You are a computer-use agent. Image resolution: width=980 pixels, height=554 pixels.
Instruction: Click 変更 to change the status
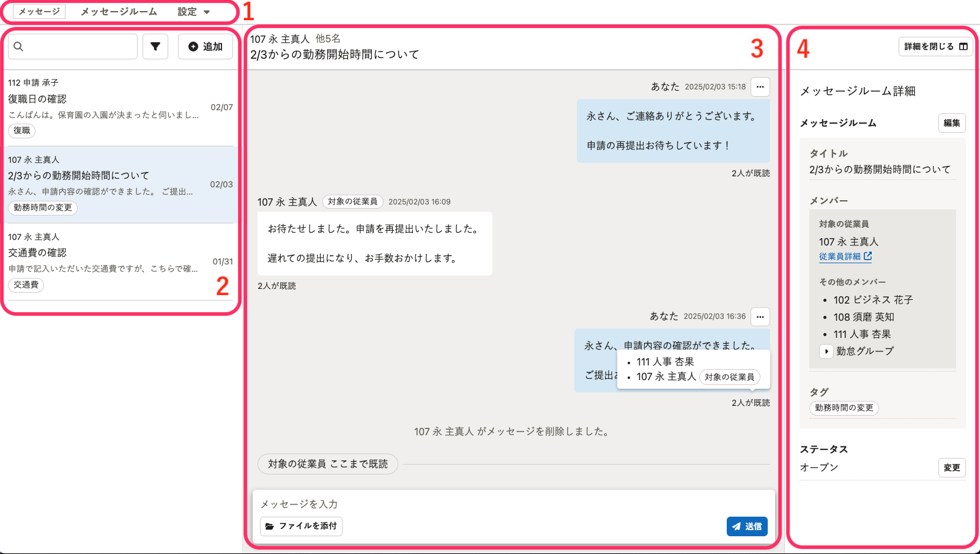click(x=951, y=468)
